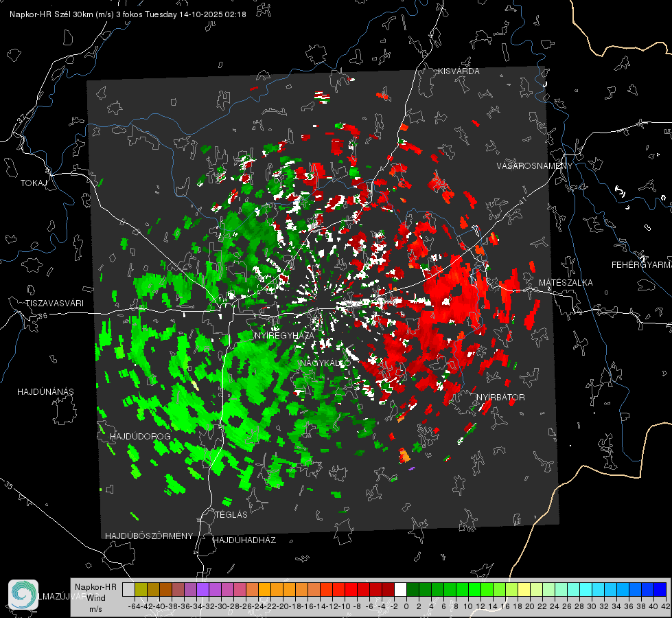Select the TISZAVASVÁRI city label
This screenshot has height=618, width=672.
54,304
